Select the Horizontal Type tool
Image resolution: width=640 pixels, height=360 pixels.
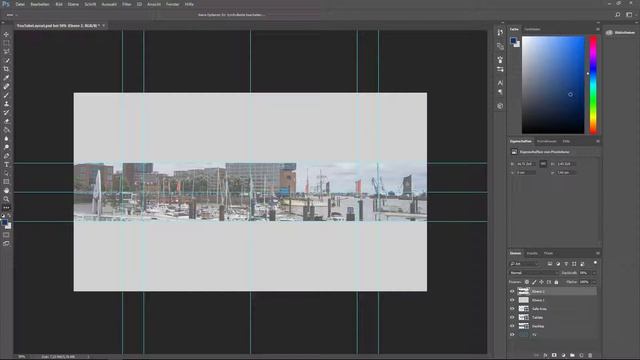pyautogui.click(x=6, y=164)
